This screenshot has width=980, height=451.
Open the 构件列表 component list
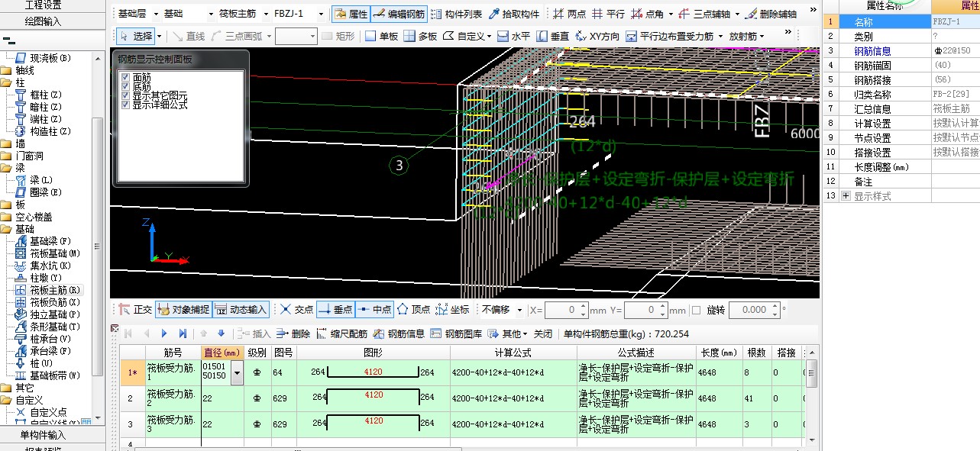point(457,14)
